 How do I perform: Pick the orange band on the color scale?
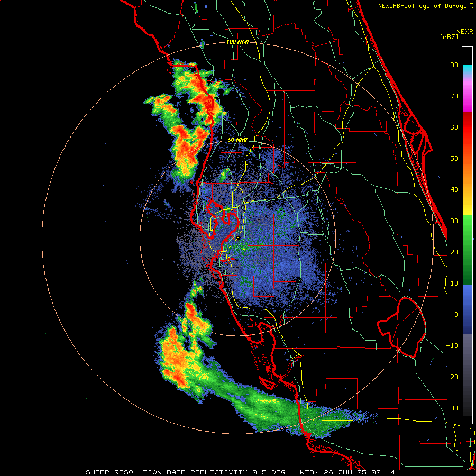coord(467,175)
